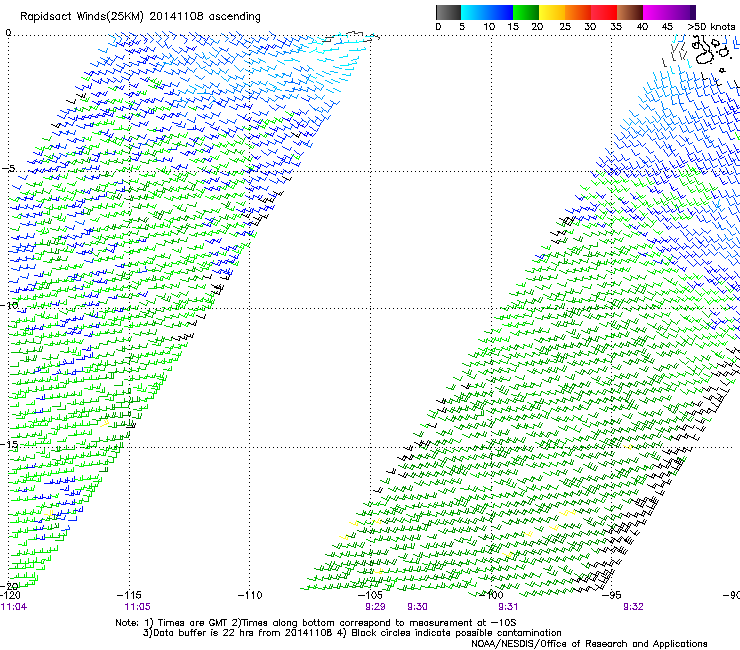
Task: Click the purple '9:30' pass time label
Action: [x=418, y=607]
